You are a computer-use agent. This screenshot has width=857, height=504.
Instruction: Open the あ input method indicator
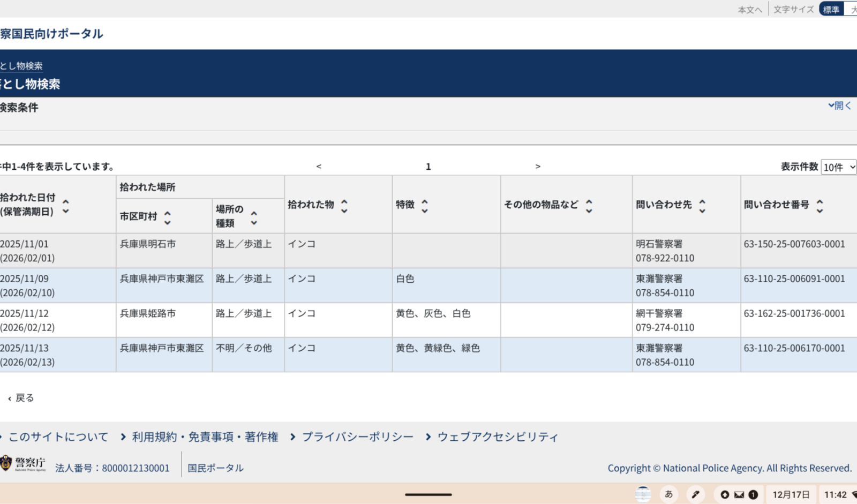(x=668, y=494)
